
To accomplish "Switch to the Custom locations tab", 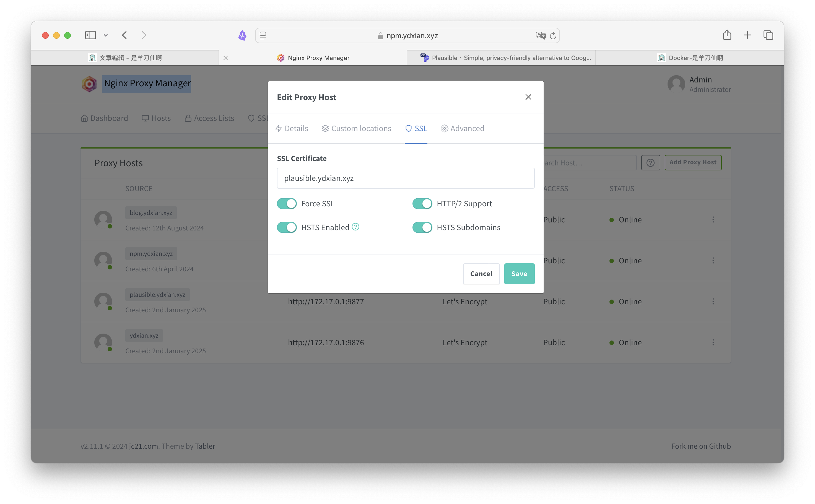I will click(356, 128).
